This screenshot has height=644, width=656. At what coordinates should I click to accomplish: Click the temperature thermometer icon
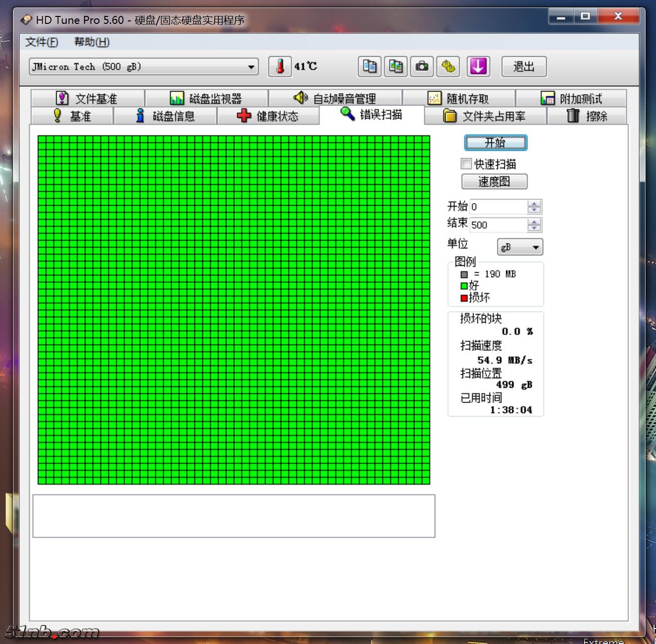point(280,67)
